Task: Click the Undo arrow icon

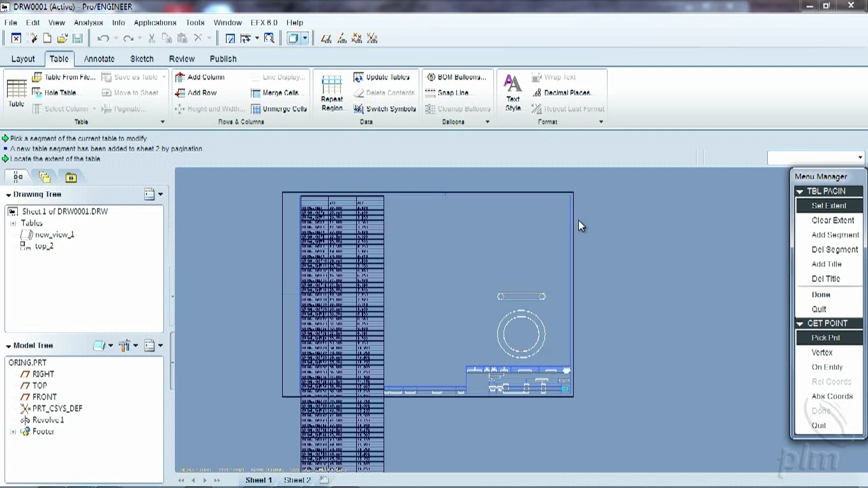Action: coord(103,38)
